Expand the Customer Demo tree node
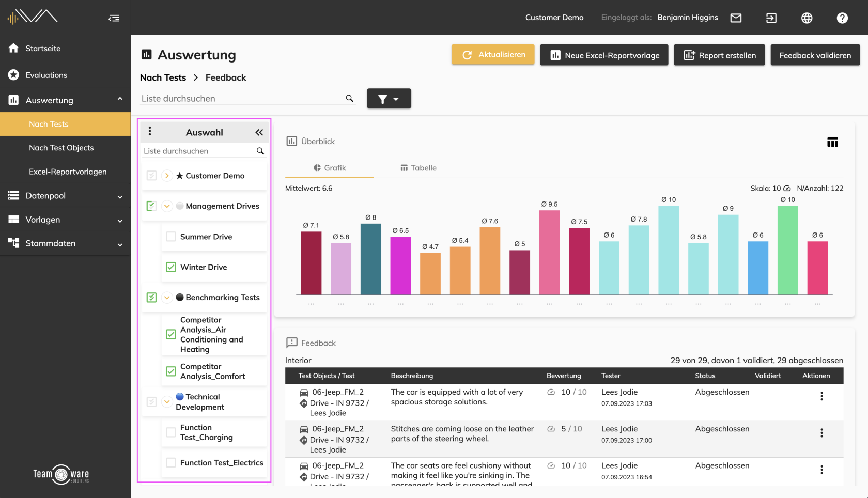This screenshot has width=868, height=498. pyautogui.click(x=167, y=176)
